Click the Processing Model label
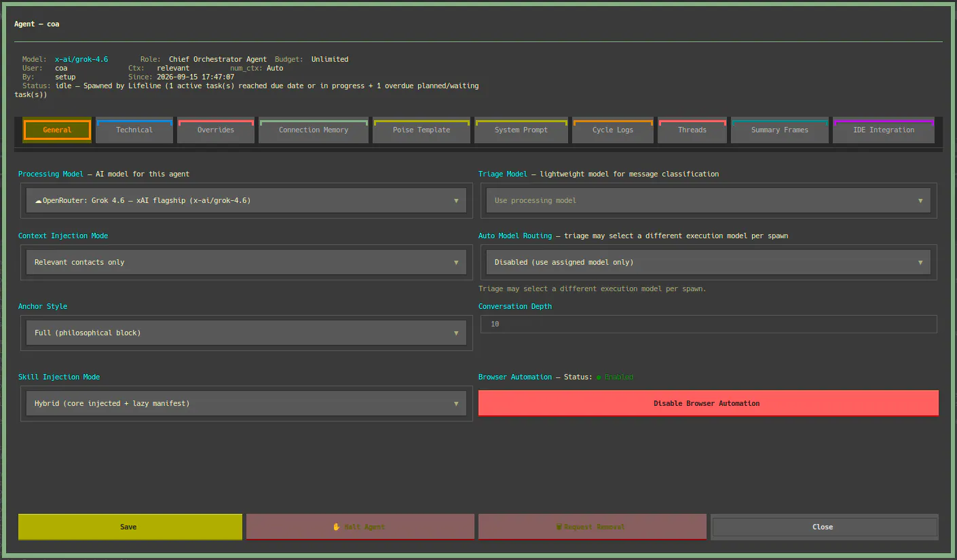The height and width of the screenshot is (560, 957). click(51, 174)
